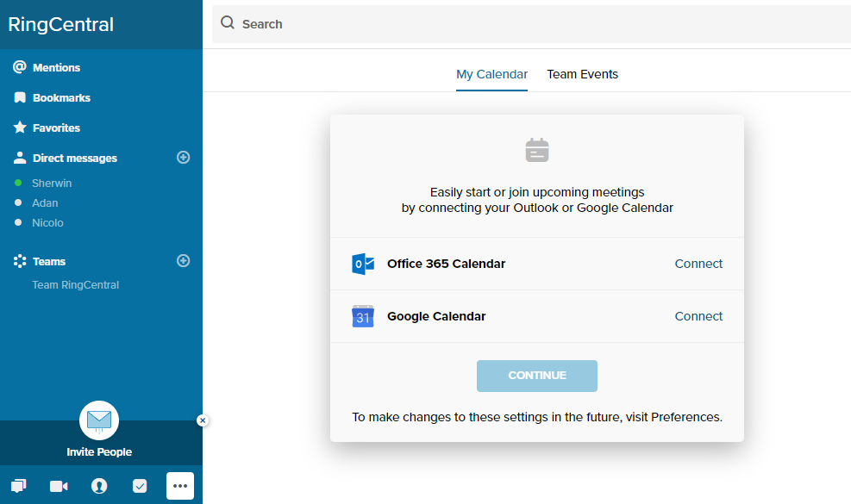Viewport: 851px width, 504px height.
Task: Add a new direct message
Action: pos(183,158)
